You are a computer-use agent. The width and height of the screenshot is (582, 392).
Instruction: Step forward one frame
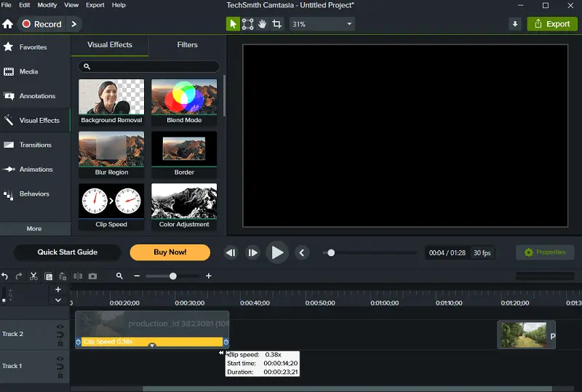pyautogui.click(x=252, y=253)
